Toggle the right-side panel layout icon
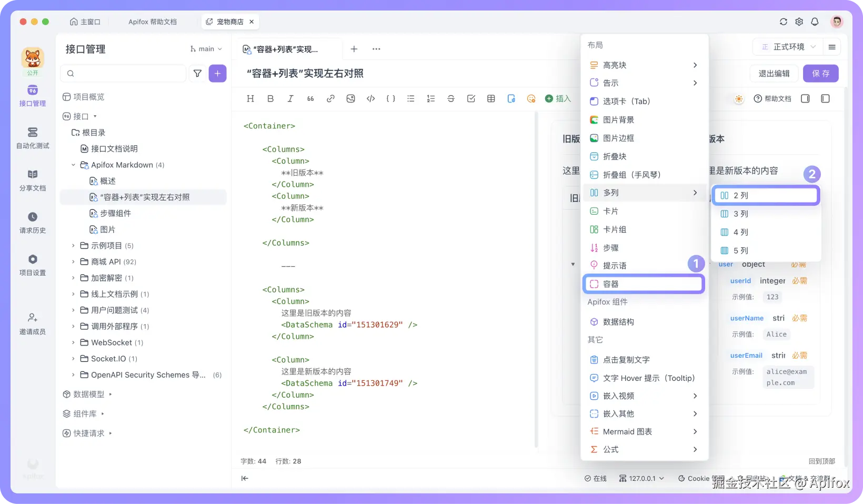 coord(805,99)
